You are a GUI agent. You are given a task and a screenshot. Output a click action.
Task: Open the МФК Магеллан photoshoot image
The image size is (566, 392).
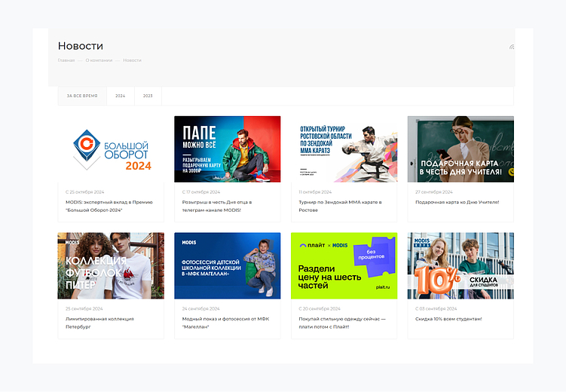pyautogui.click(x=228, y=265)
